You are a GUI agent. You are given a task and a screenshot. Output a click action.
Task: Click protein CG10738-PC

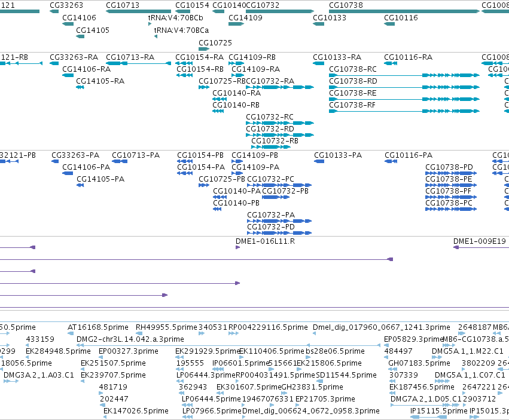coord(449,203)
